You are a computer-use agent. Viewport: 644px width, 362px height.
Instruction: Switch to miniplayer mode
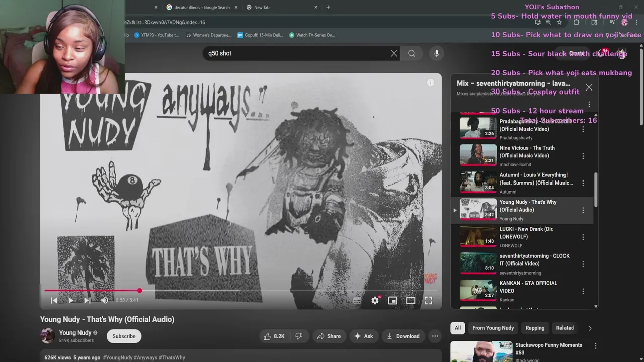click(x=392, y=300)
